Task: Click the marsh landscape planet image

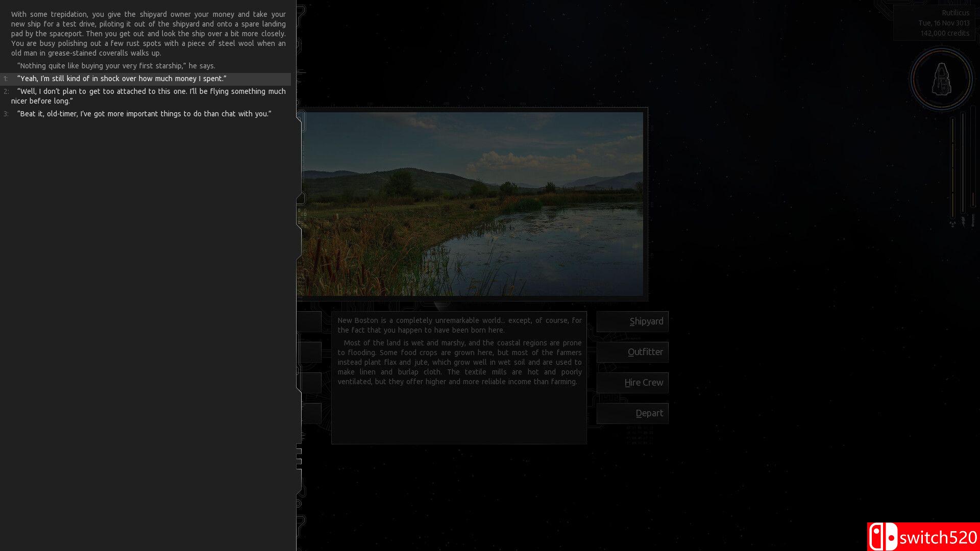Action: (472, 204)
